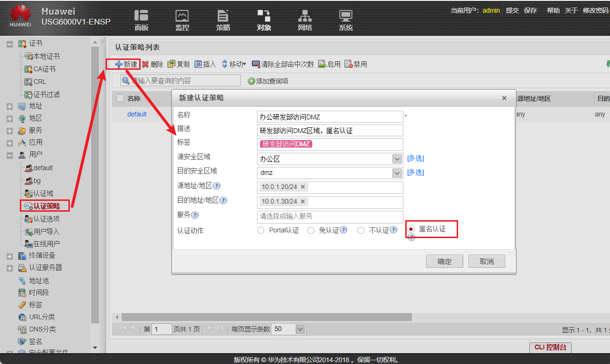Select the 免认证 radio button

point(310,231)
